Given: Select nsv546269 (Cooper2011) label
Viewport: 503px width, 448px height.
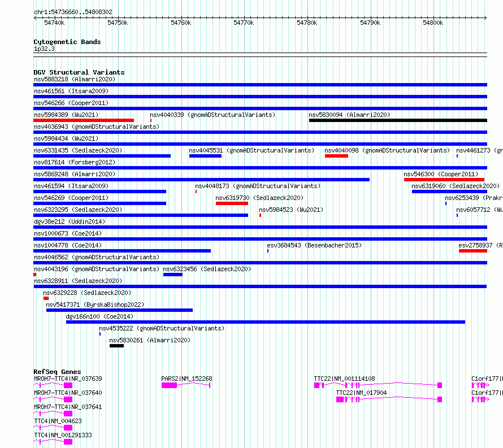Looking at the screenshot, I should pos(71,198).
